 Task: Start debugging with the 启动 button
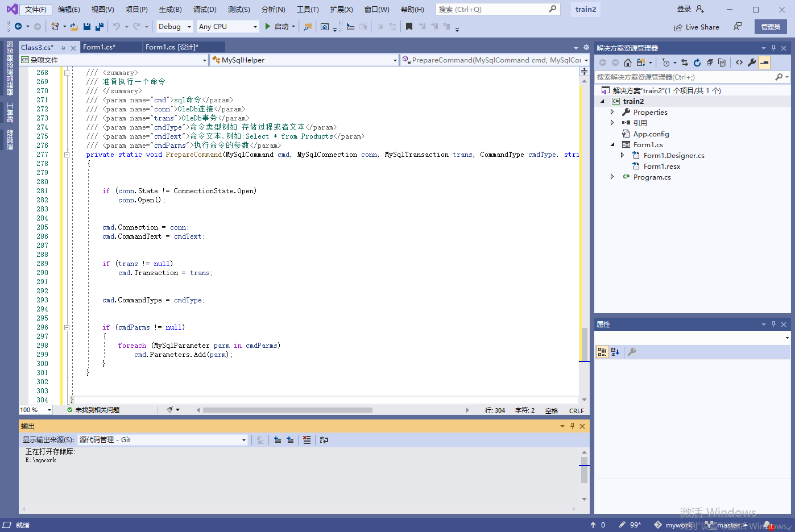(276, 26)
